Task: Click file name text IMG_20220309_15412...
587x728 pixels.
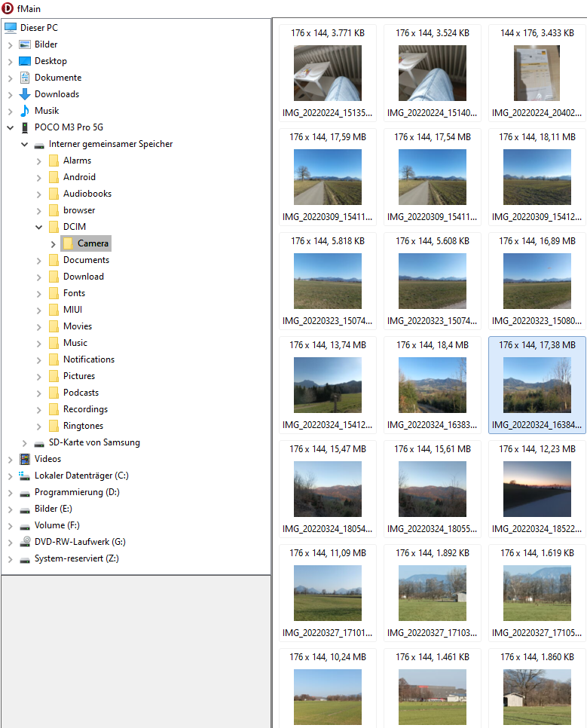Action: click(x=537, y=217)
